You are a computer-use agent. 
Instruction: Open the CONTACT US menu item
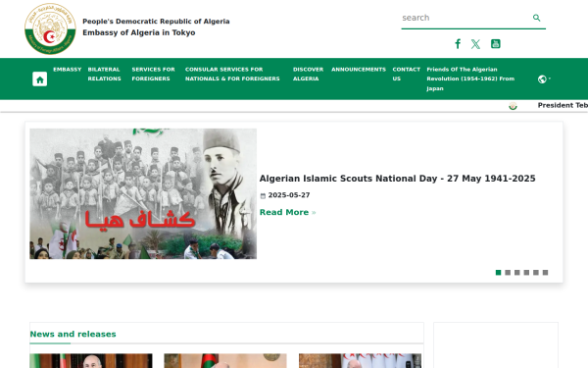[x=406, y=74]
